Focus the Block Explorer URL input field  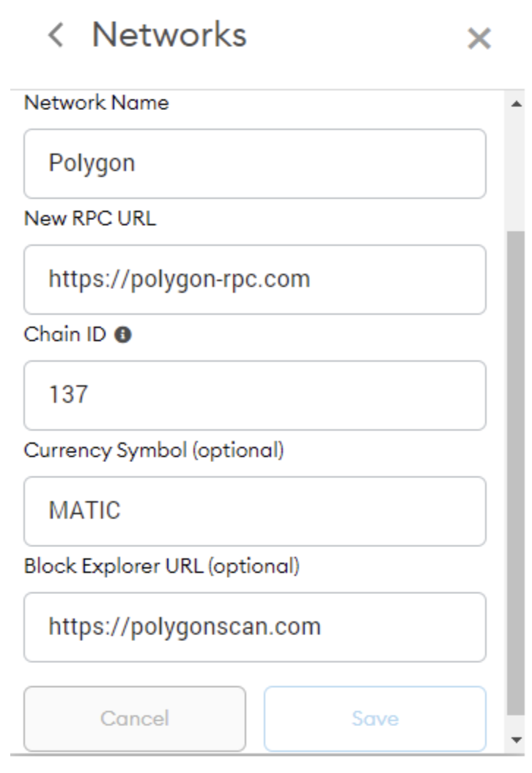(254, 627)
